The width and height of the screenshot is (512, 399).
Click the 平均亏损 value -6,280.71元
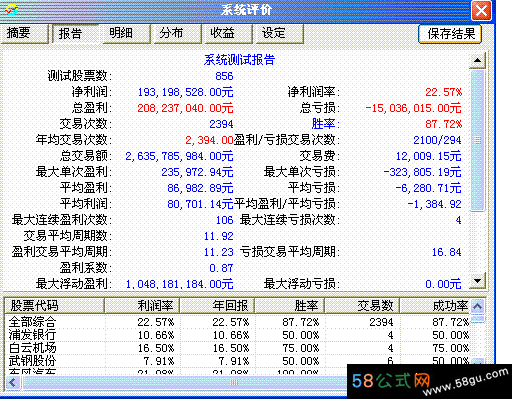click(428, 188)
